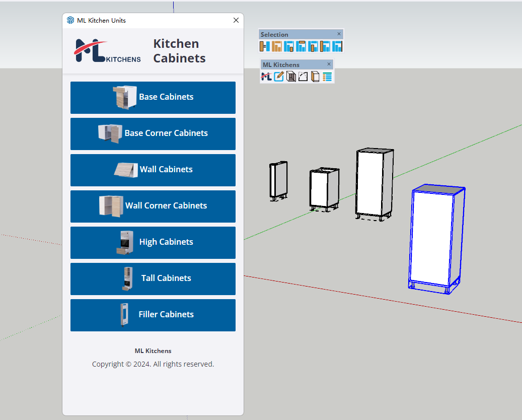Choose Wall Cabinets from the list

[x=153, y=170]
